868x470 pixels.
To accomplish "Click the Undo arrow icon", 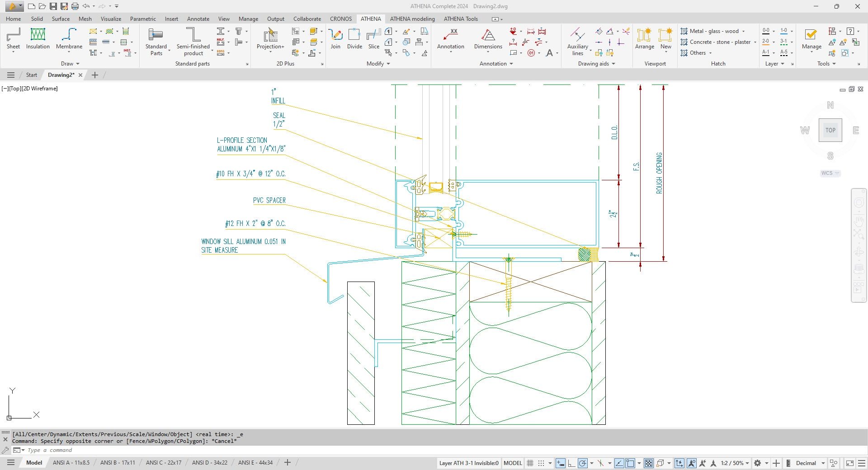I will (86, 6).
